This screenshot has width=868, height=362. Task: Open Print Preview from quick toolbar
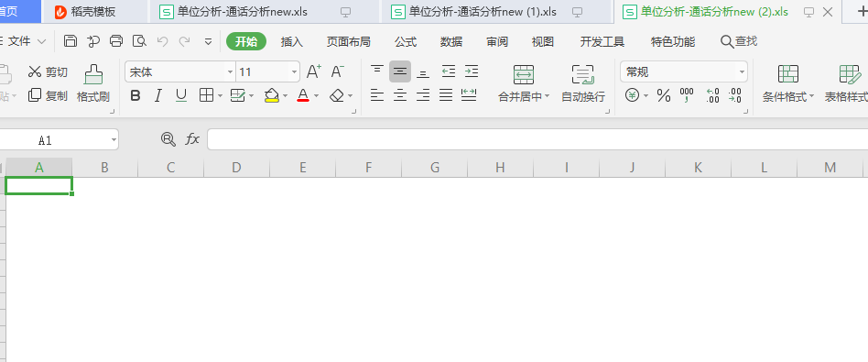pyautogui.click(x=139, y=41)
